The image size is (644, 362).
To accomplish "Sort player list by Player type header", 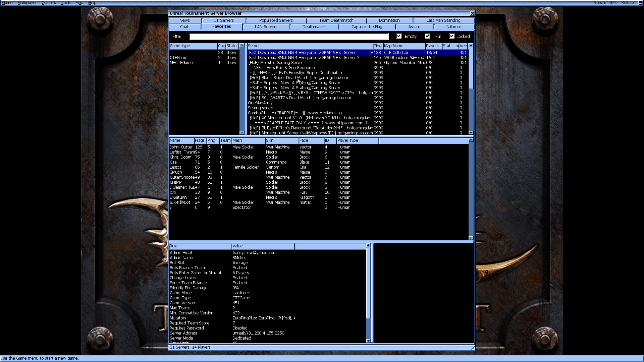I will pos(357,140).
